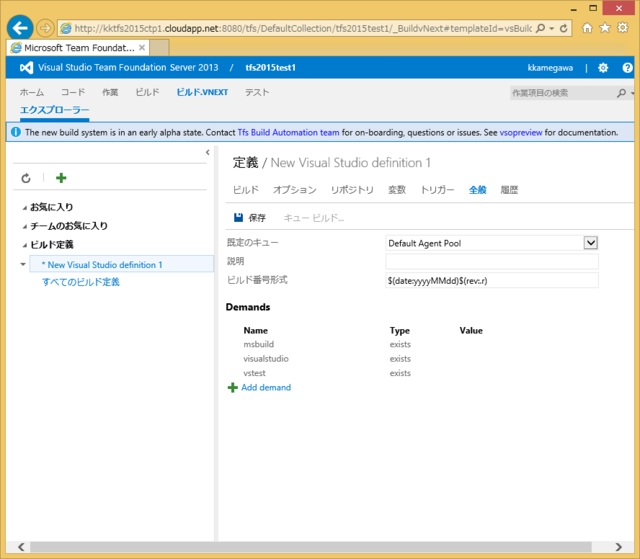Viewport: 640px width, 559px height.
Task: Click the Visual Studio logo in header
Action: [x=27, y=67]
